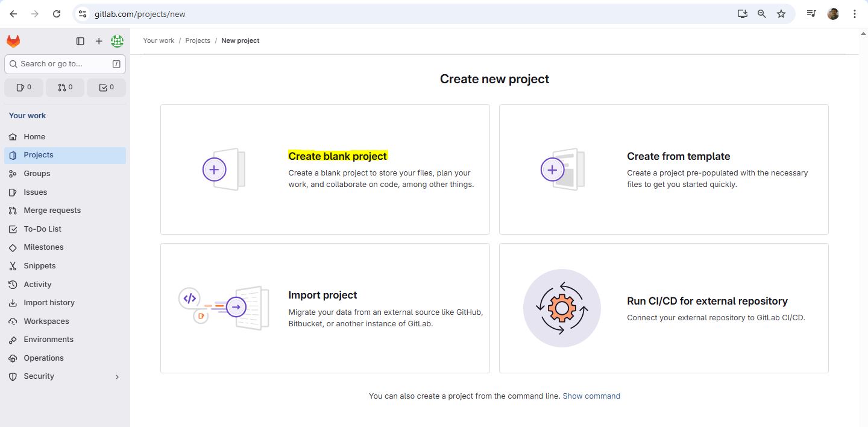Image resolution: width=868 pixels, height=427 pixels.
Task: Open the user avatar menu in sidebar
Action: [117, 41]
